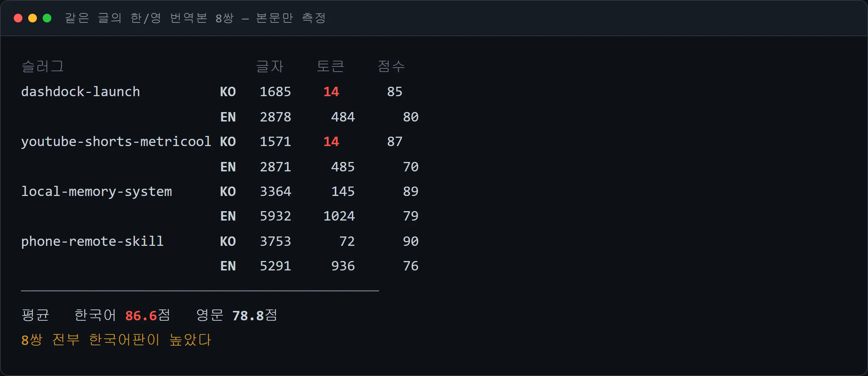Click the EN character count 5291

276,266
